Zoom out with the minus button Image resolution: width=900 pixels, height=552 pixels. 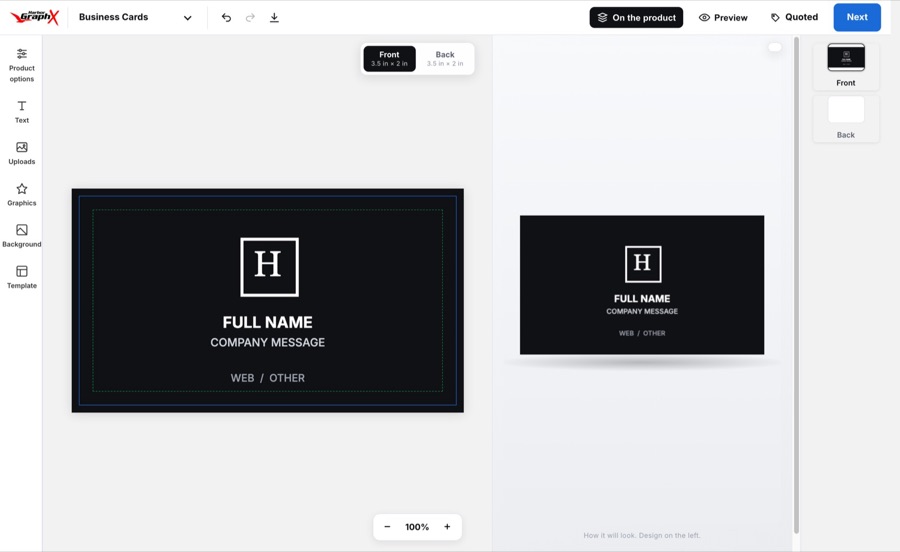(x=387, y=527)
